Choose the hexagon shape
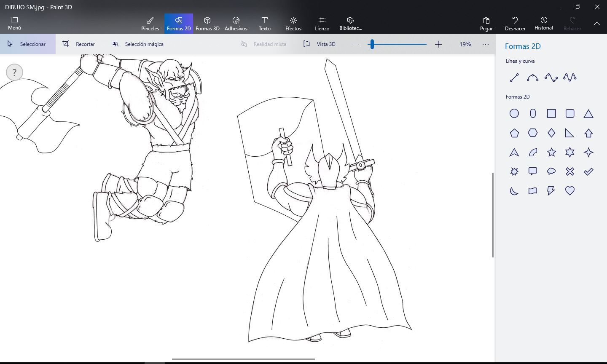607x364 pixels. pyautogui.click(x=533, y=133)
